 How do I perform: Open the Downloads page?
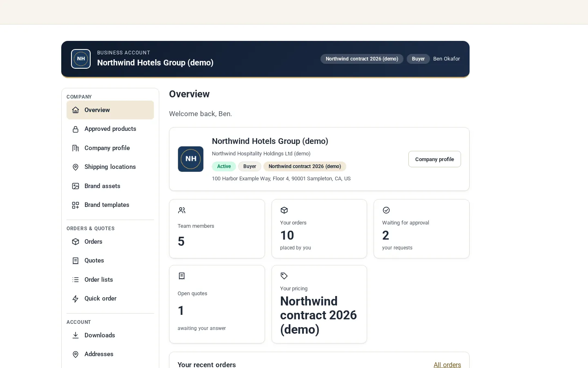(110, 335)
